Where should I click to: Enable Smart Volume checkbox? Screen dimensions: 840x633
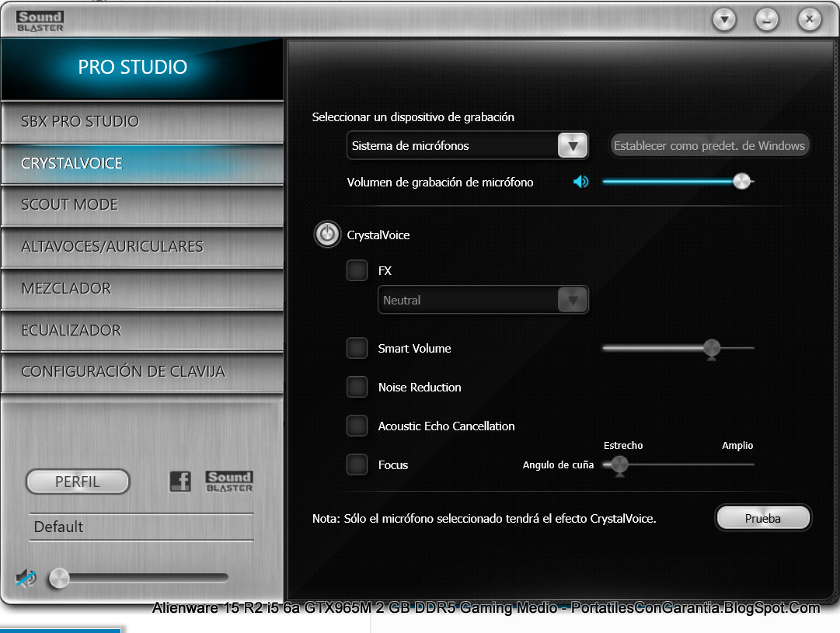[x=357, y=348]
